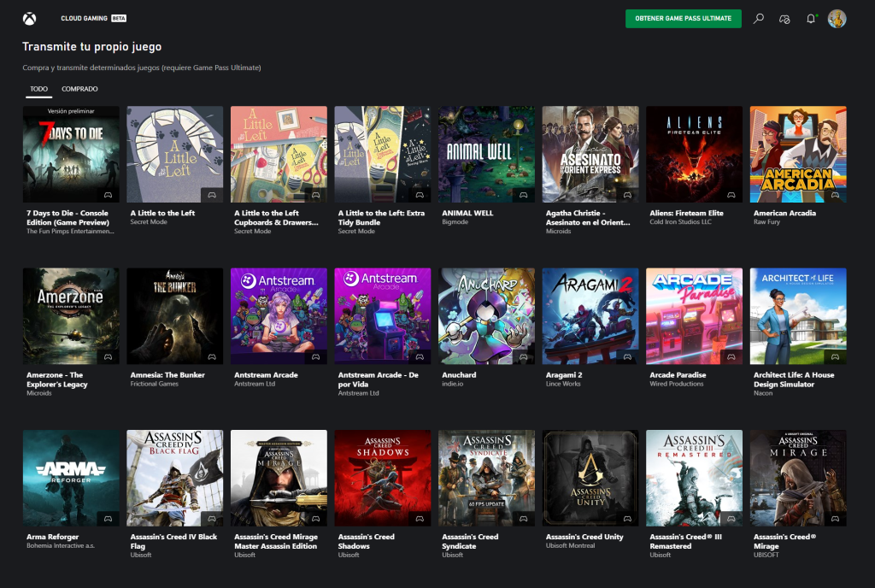Screen dimensions: 875x588
Task: Select the TODO tab
Action: [38, 89]
